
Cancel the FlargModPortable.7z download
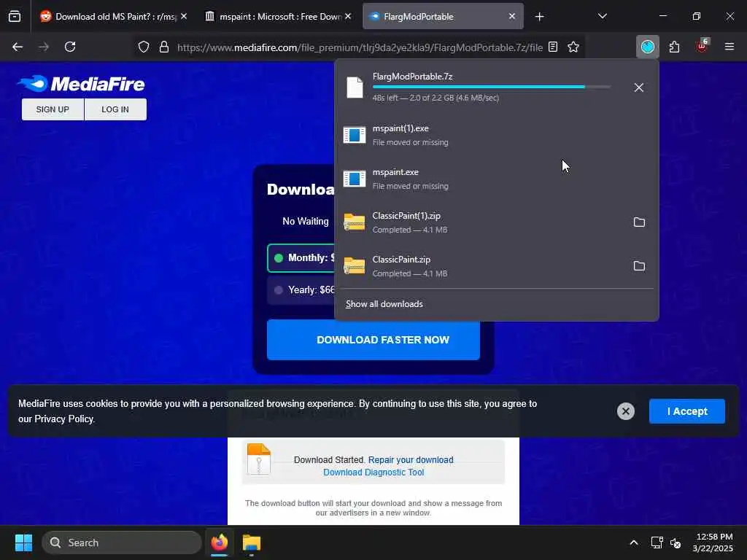[x=639, y=87]
